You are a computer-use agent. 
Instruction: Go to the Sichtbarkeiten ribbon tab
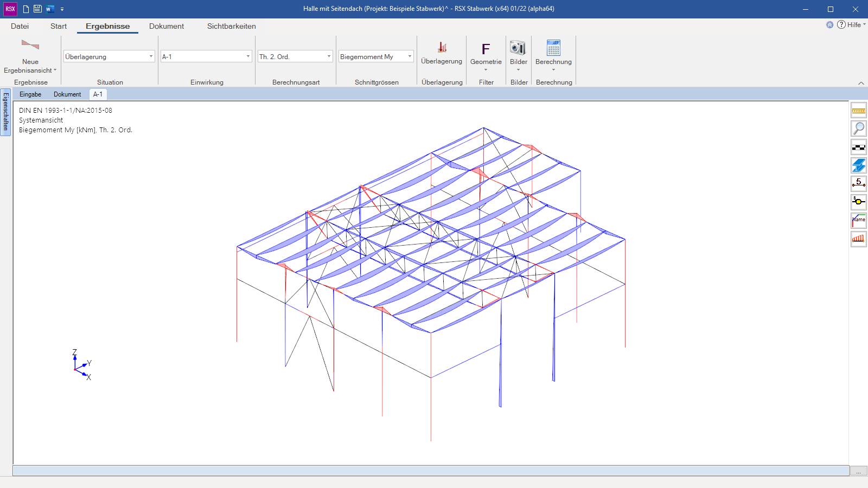[x=231, y=26]
